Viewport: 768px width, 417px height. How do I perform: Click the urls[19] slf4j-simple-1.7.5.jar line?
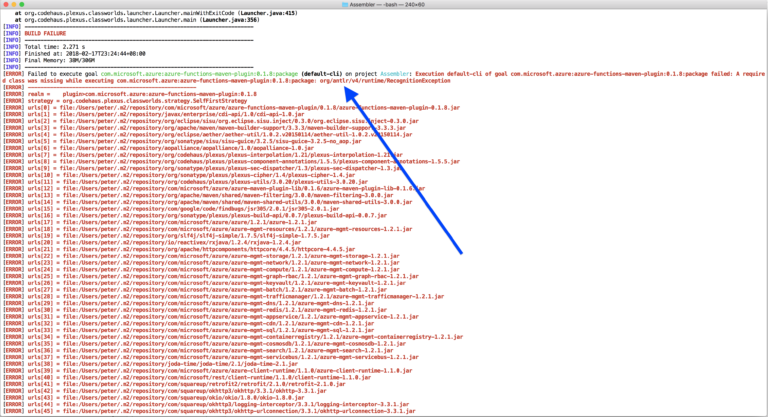tap(167, 236)
